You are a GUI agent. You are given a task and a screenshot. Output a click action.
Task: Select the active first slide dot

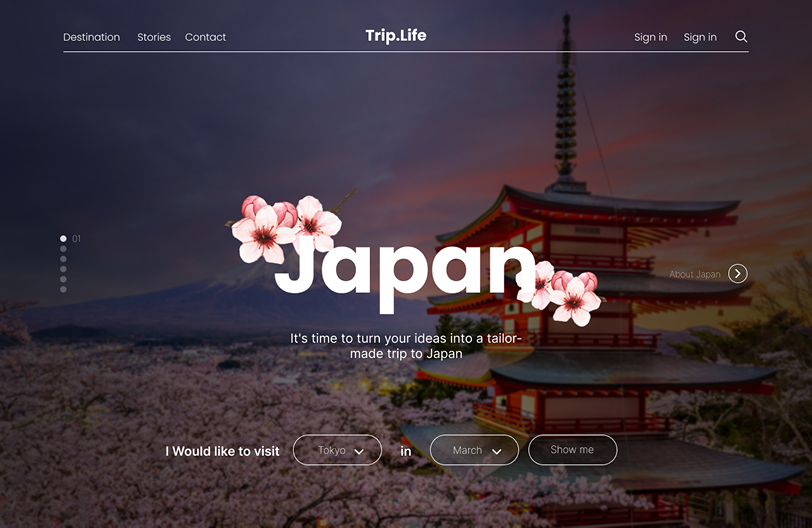pyautogui.click(x=63, y=239)
